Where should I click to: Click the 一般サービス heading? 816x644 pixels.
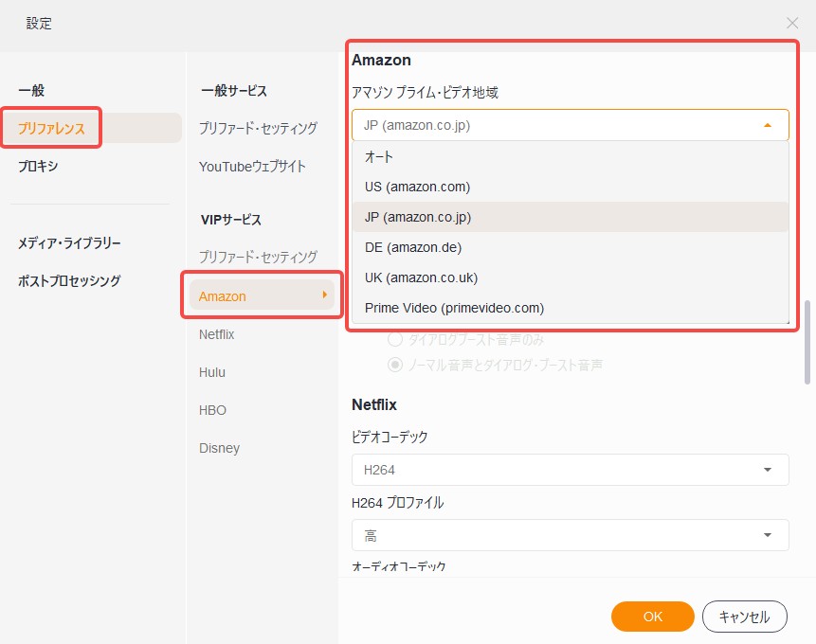point(234,91)
